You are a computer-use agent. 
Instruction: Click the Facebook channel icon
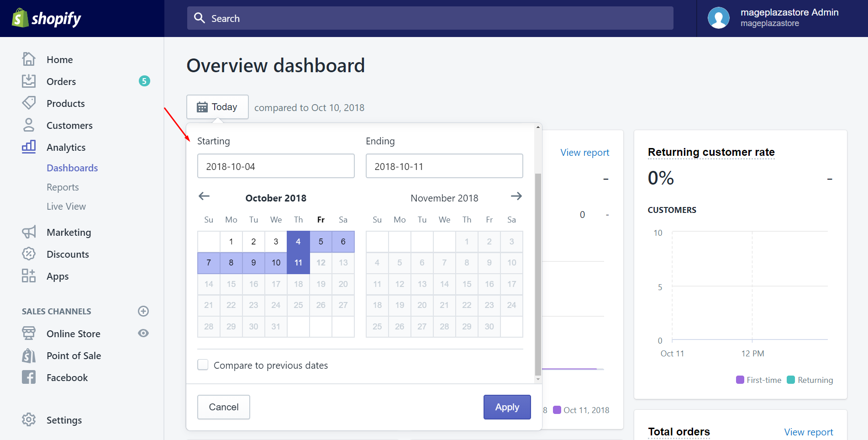click(29, 377)
